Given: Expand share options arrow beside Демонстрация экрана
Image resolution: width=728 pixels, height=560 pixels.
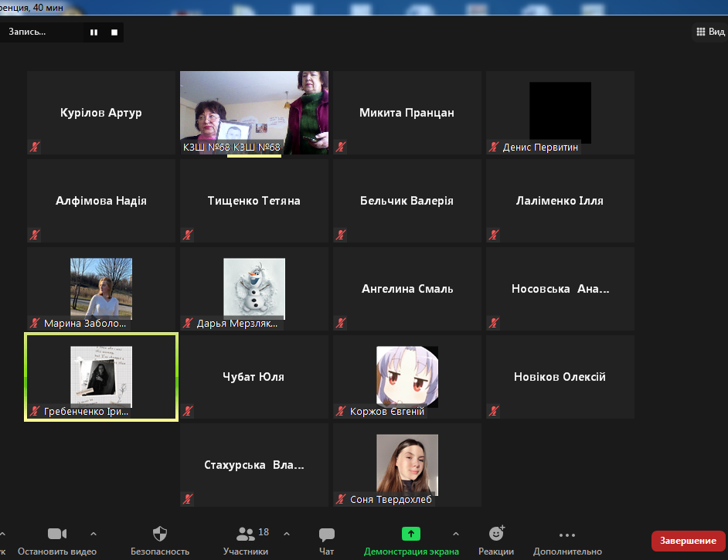Looking at the screenshot, I should (x=455, y=534).
